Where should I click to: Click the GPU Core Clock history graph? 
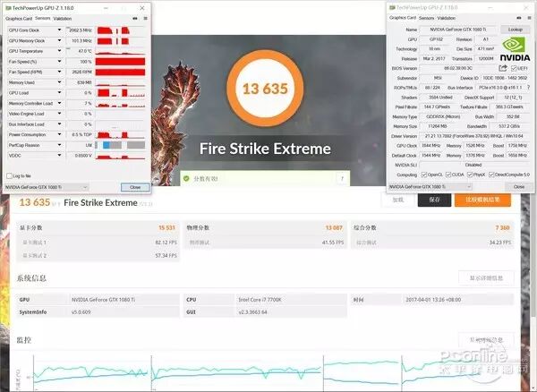(x=120, y=30)
